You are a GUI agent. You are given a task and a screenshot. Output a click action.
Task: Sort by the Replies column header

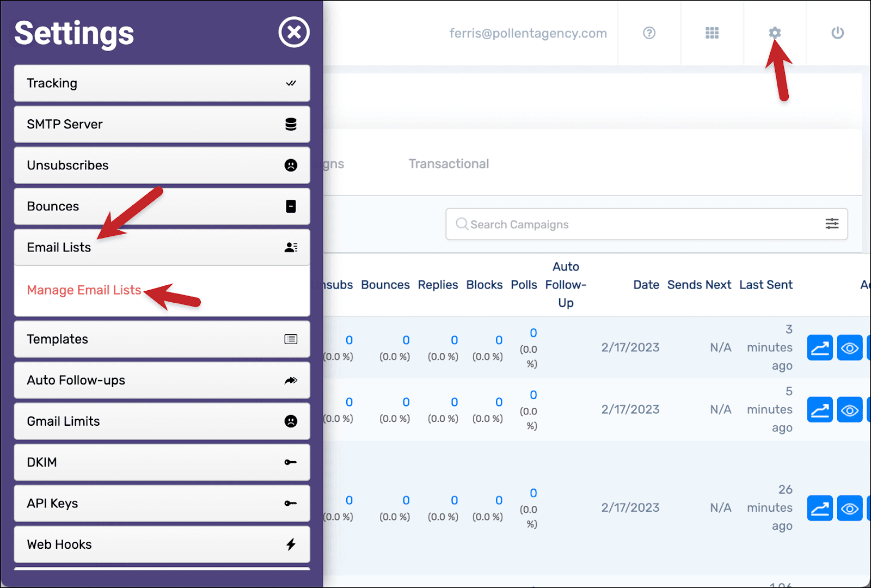[438, 285]
